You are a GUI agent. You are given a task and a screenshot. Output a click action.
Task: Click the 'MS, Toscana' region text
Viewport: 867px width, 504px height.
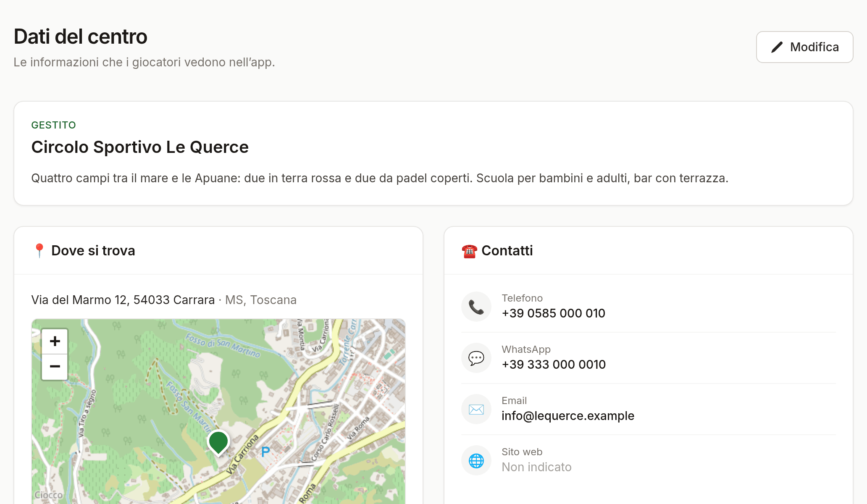click(261, 300)
